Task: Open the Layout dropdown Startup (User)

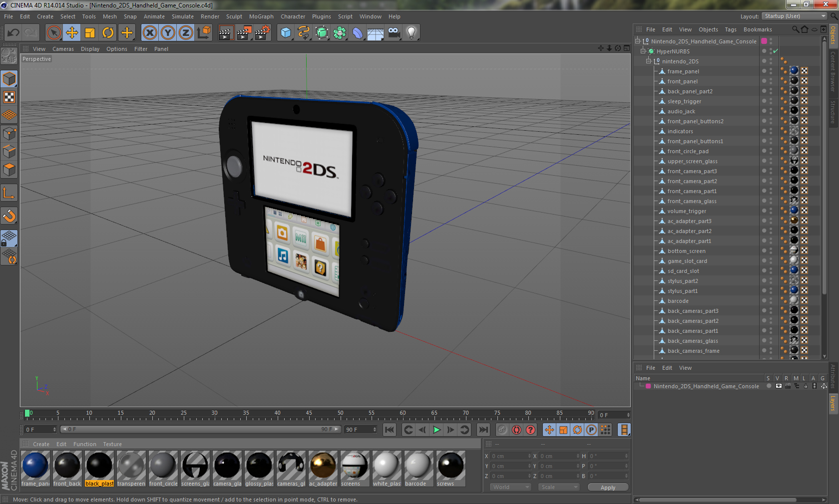Action: click(795, 16)
